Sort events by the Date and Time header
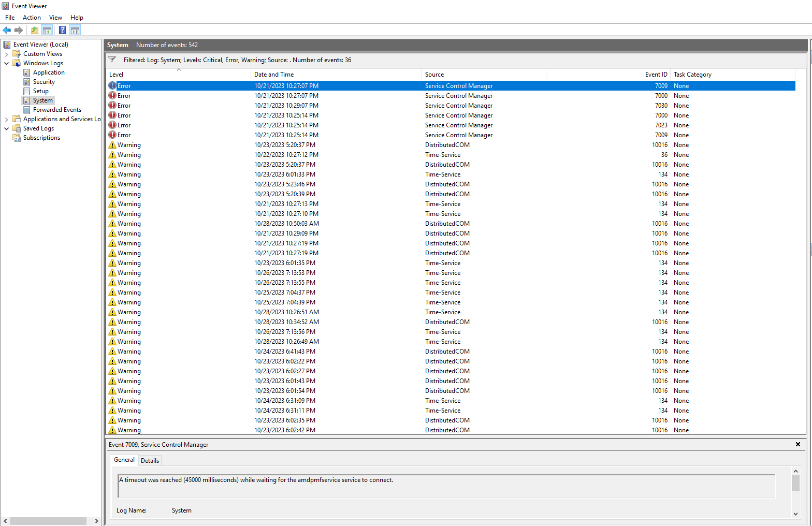812x526 pixels. point(336,75)
